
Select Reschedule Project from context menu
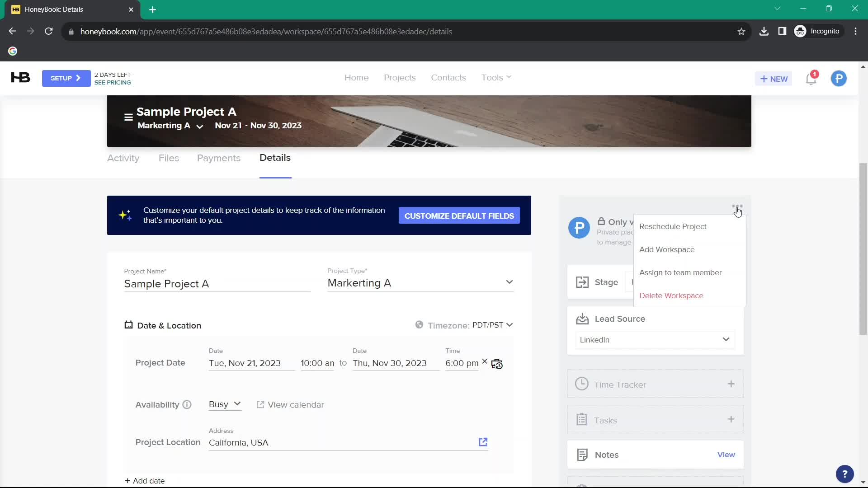coord(673,226)
